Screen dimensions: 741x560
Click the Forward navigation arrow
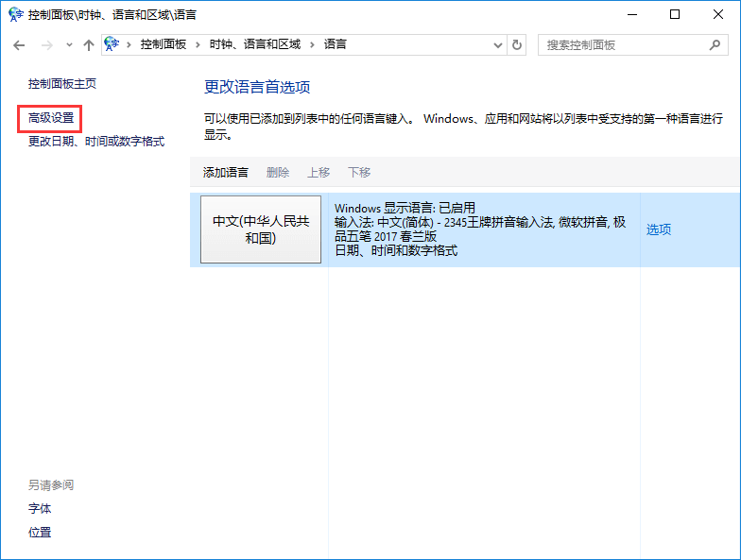click(46, 44)
